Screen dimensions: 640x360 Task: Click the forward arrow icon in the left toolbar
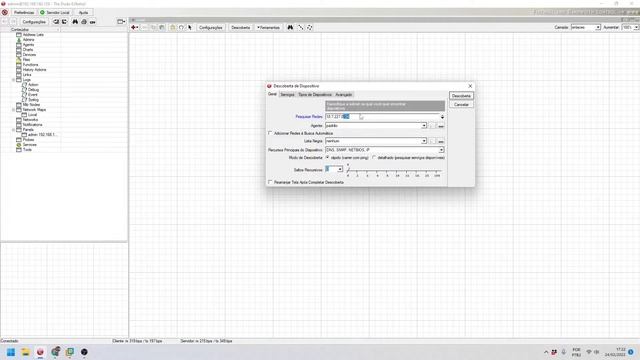tap(13, 22)
